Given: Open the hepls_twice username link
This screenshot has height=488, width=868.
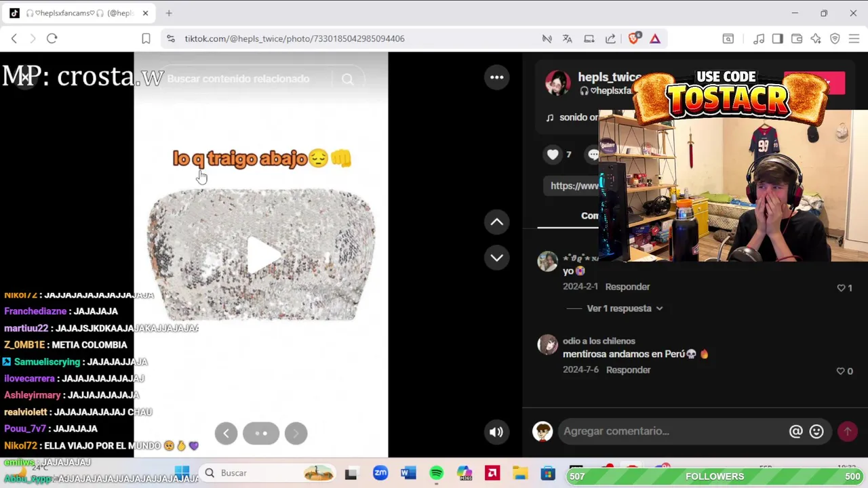Looking at the screenshot, I should 609,77.
